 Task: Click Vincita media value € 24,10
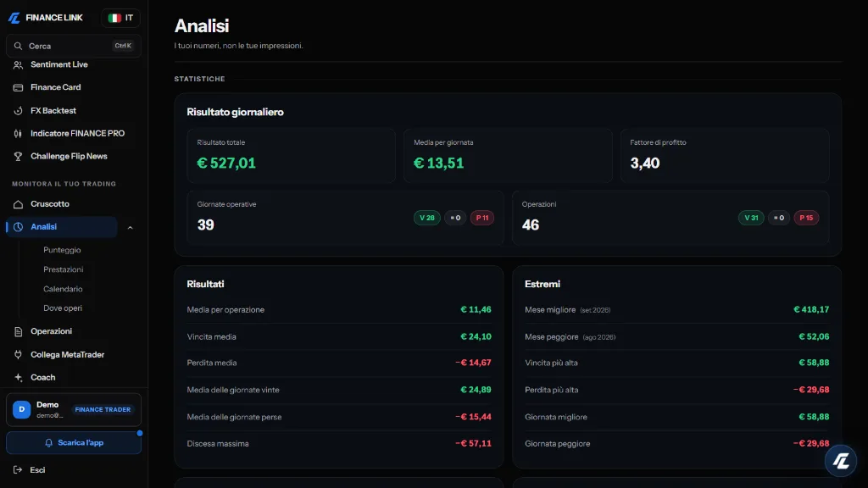476,336
